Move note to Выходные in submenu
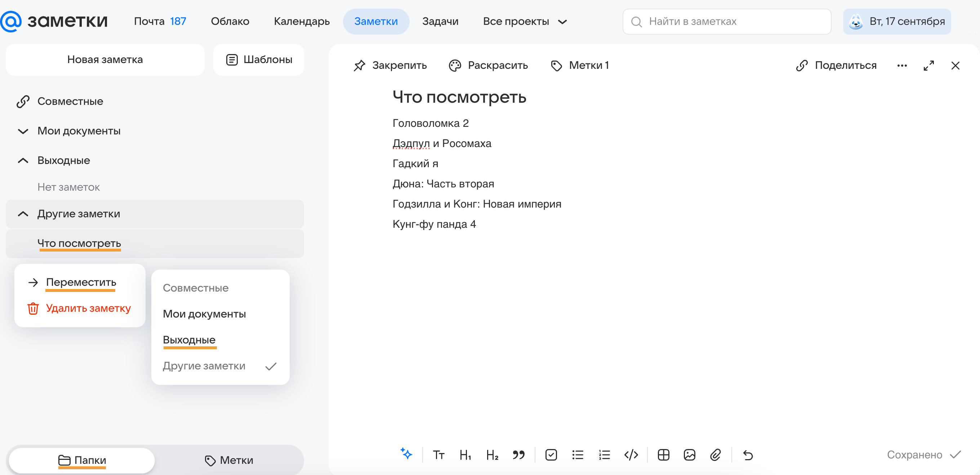Viewport: 980px width, 475px height. coord(189,340)
